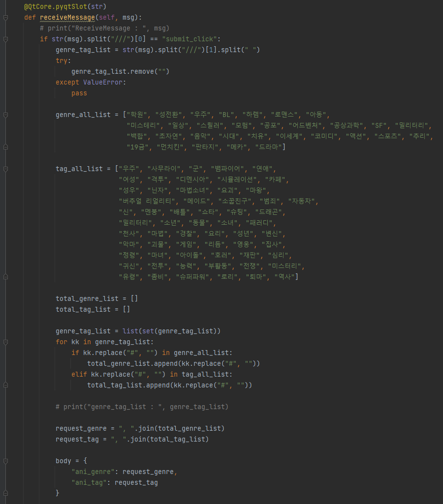443x504 pixels.
Task: Click ", ".join(total_tag_list) expression
Action: point(159,439)
